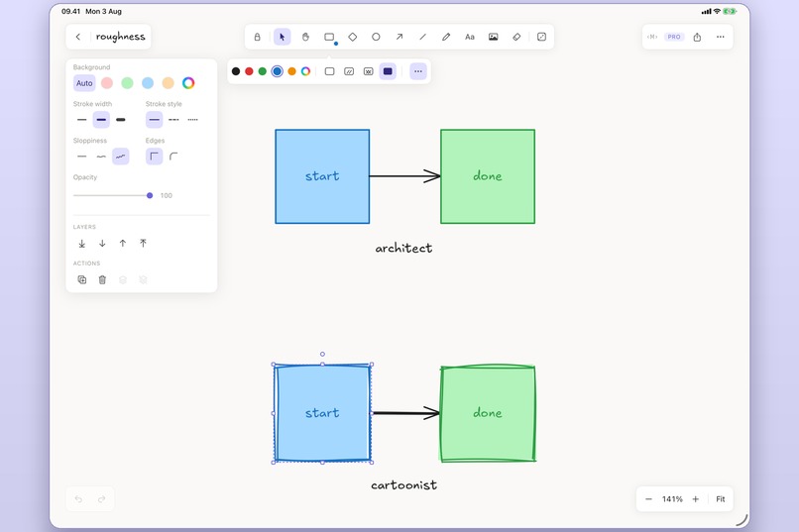Open the share export icon
The height and width of the screenshot is (532, 799).
point(697,37)
